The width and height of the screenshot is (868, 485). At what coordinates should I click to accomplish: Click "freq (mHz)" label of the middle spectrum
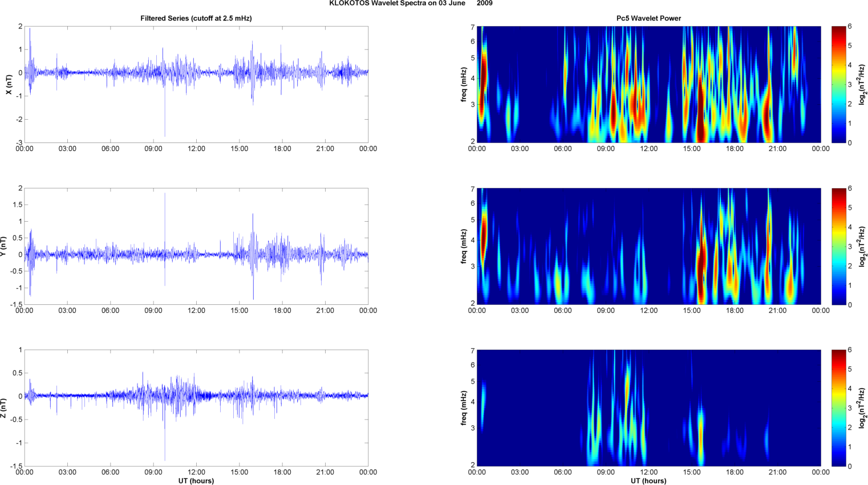(x=464, y=246)
